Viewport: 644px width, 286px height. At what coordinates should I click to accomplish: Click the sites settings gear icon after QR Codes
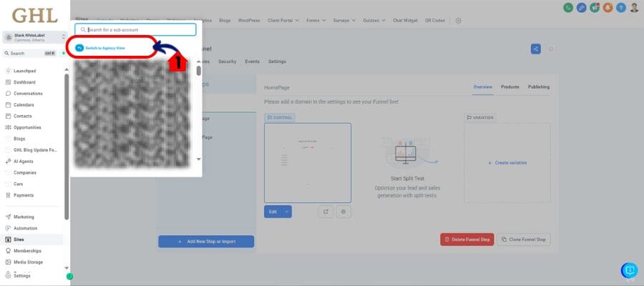pos(458,21)
